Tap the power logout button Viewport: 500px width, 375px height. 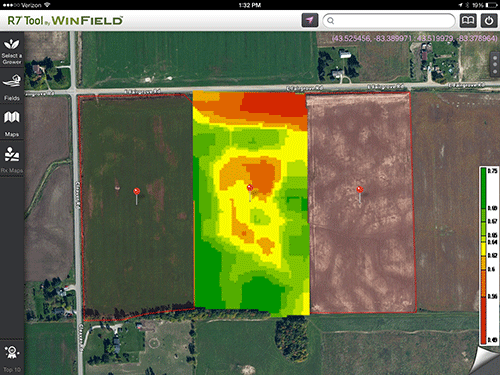pos(489,21)
